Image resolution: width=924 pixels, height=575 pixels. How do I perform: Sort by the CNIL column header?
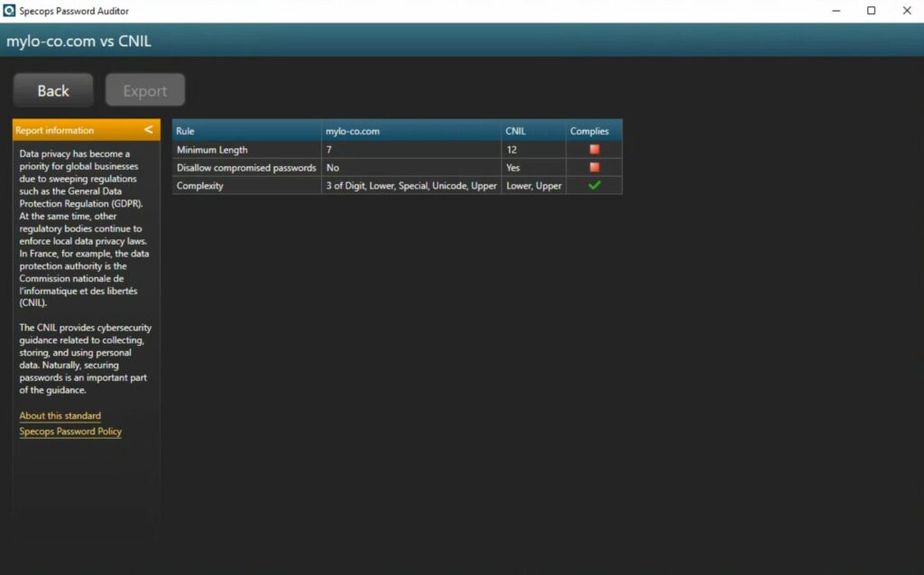pos(533,131)
